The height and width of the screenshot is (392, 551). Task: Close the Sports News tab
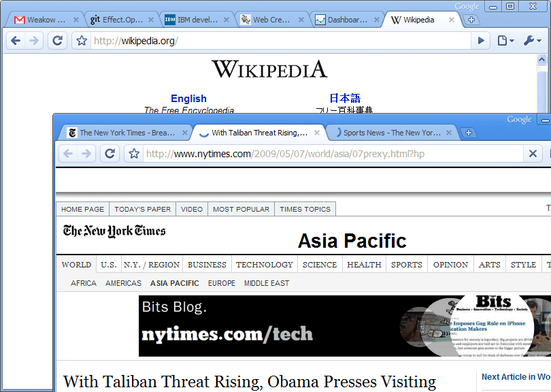449,133
